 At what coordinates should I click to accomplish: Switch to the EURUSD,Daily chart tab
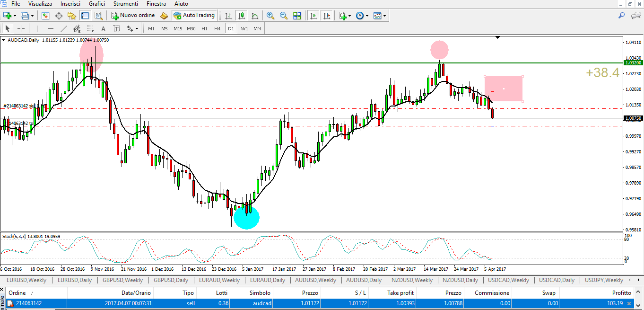(75, 280)
